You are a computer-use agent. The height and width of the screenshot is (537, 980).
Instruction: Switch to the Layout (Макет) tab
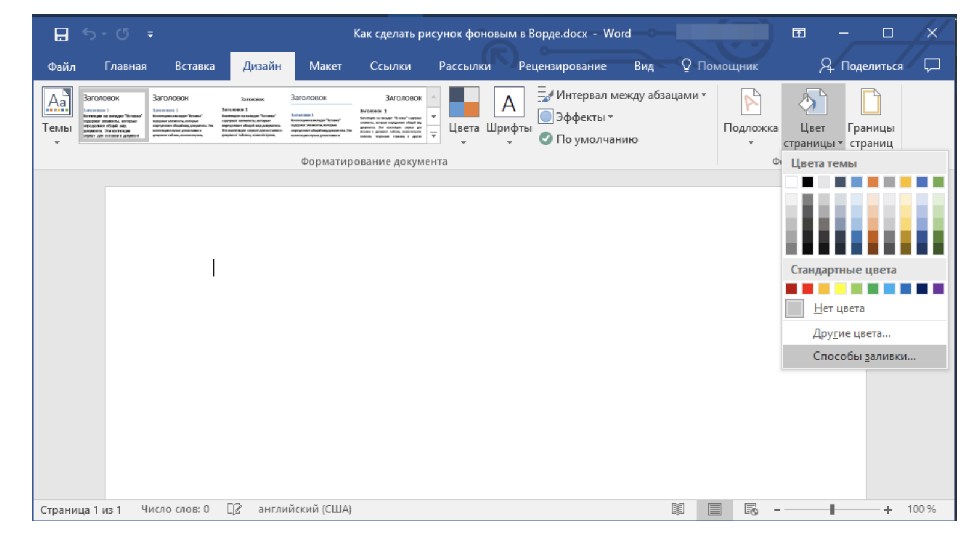click(325, 66)
